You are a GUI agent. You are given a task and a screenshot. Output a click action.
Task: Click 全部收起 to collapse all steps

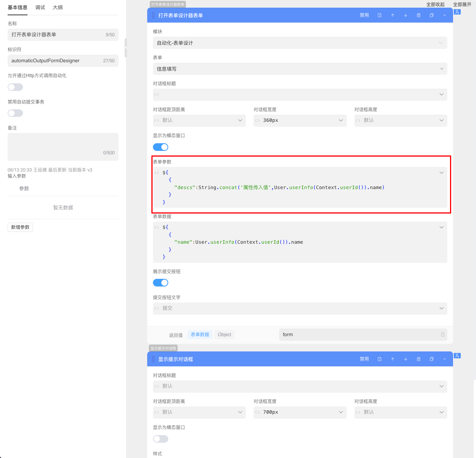tap(435, 5)
